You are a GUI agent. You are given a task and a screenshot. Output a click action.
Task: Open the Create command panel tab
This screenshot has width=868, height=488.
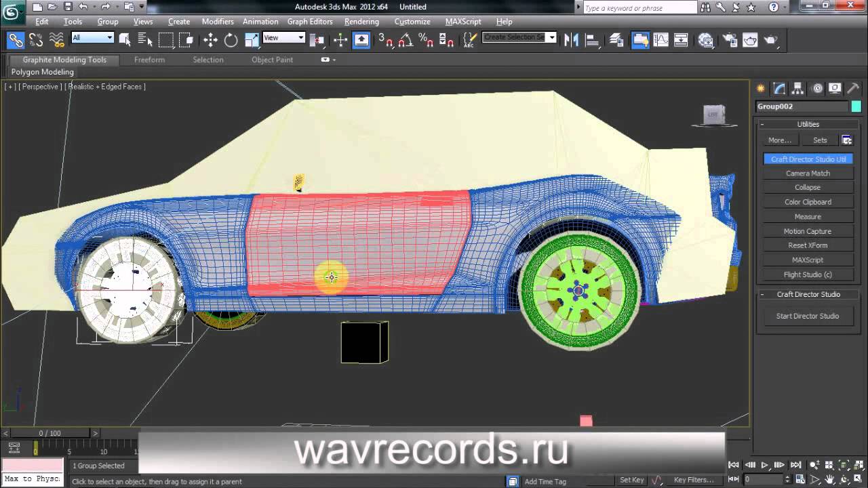click(x=761, y=88)
